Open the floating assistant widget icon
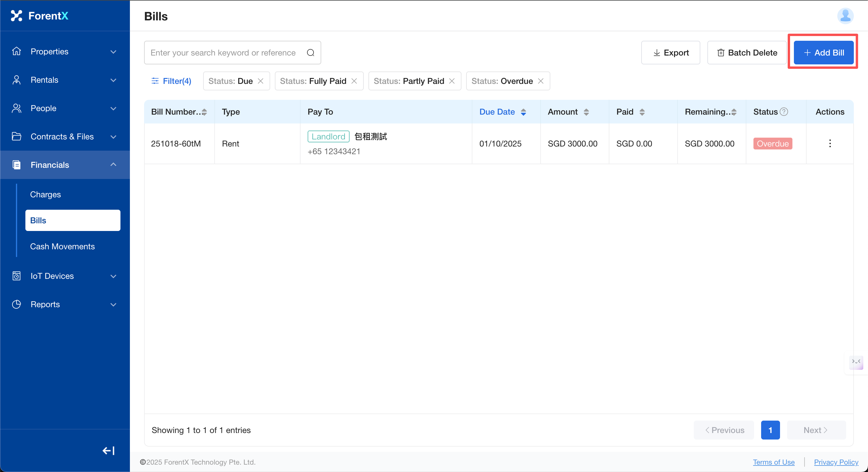Screen dimensions: 868x472 [856, 362]
